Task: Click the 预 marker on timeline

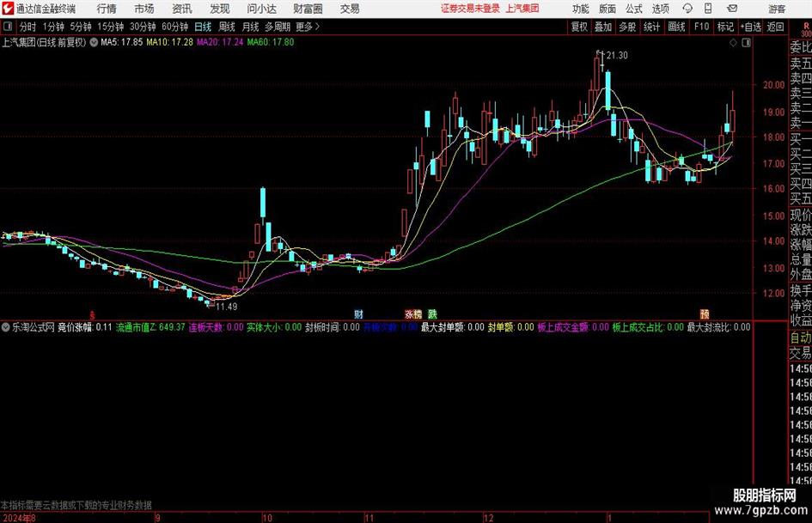Action: click(705, 314)
